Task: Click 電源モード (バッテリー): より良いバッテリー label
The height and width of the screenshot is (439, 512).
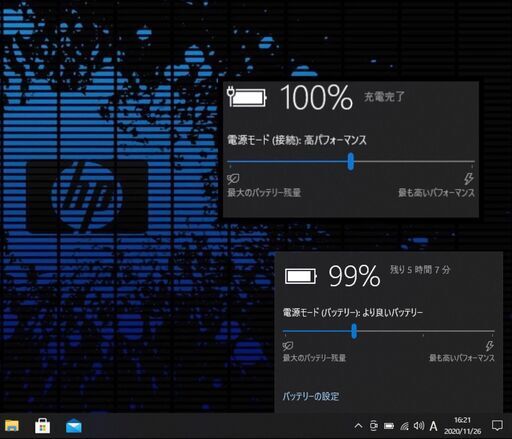Action: [x=353, y=313]
